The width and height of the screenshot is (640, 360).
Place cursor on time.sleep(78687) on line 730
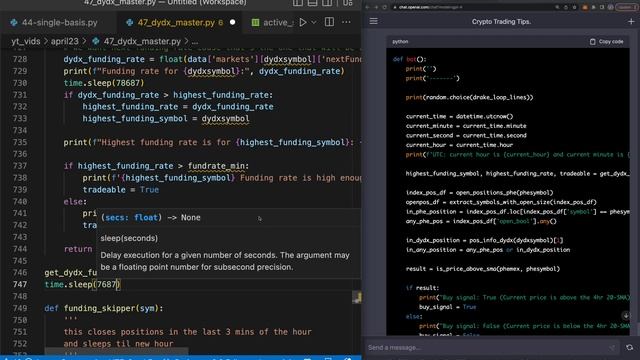[104, 83]
